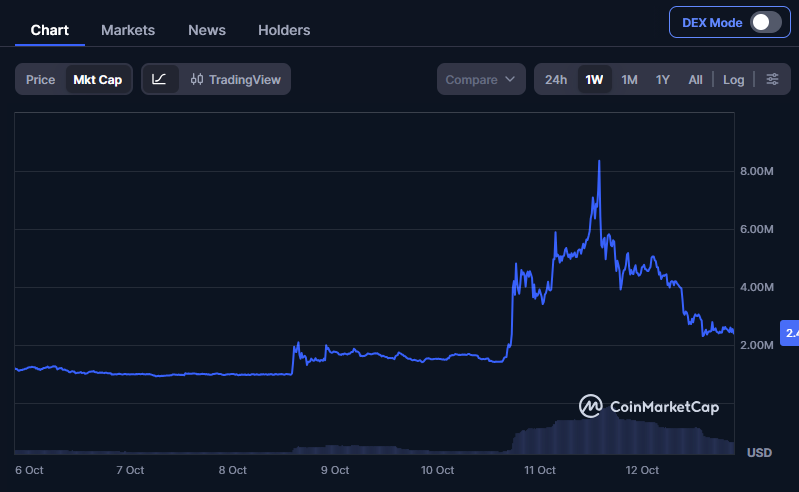Switch to the line chart view icon
The image size is (799, 492).
coord(159,79)
